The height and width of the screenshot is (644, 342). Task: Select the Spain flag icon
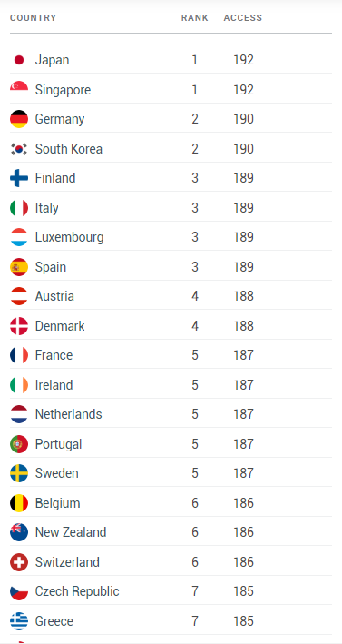click(19, 267)
